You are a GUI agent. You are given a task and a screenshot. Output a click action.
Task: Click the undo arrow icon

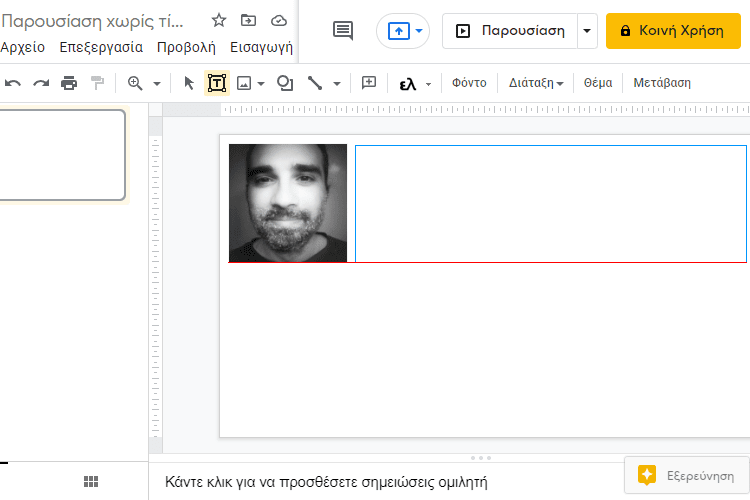click(13, 83)
